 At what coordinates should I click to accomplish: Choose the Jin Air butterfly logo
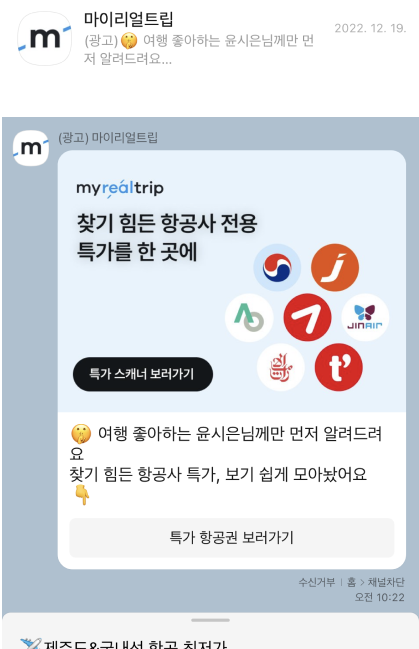click(x=365, y=317)
